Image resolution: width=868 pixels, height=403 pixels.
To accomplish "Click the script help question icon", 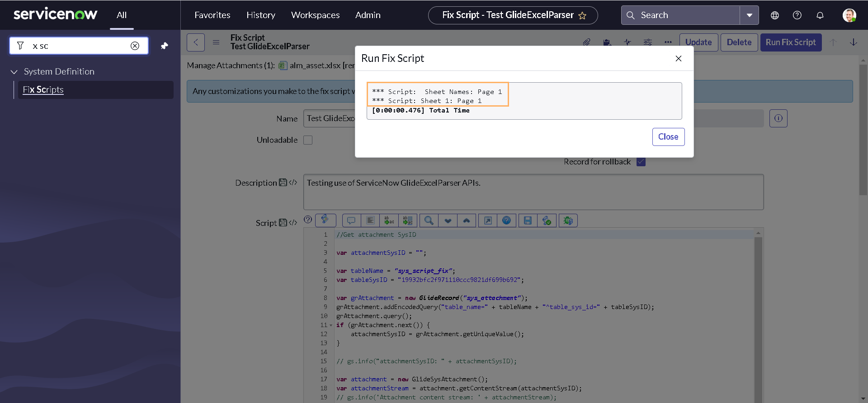I will (308, 220).
